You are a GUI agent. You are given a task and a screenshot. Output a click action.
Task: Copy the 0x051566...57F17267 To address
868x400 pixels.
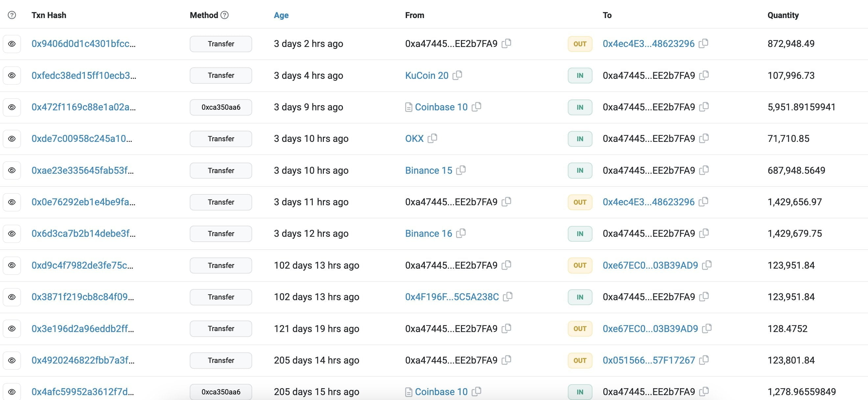[704, 360]
